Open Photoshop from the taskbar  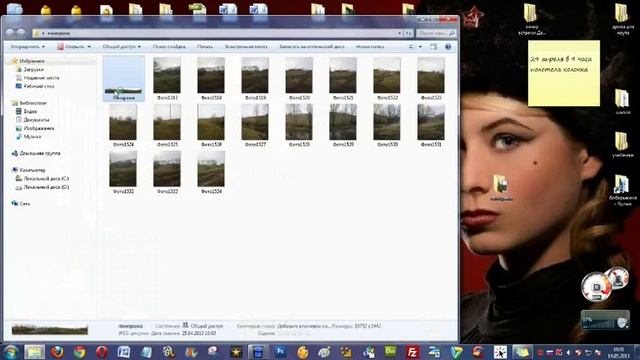[x=280, y=352]
